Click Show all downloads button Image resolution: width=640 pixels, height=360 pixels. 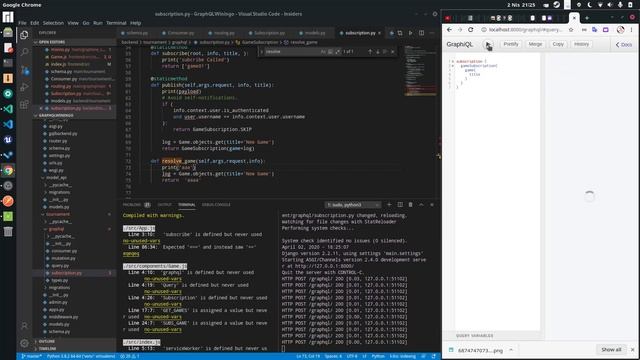tap(611, 350)
